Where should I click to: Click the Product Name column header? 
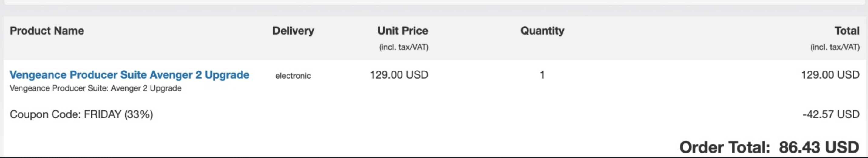(x=47, y=31)
